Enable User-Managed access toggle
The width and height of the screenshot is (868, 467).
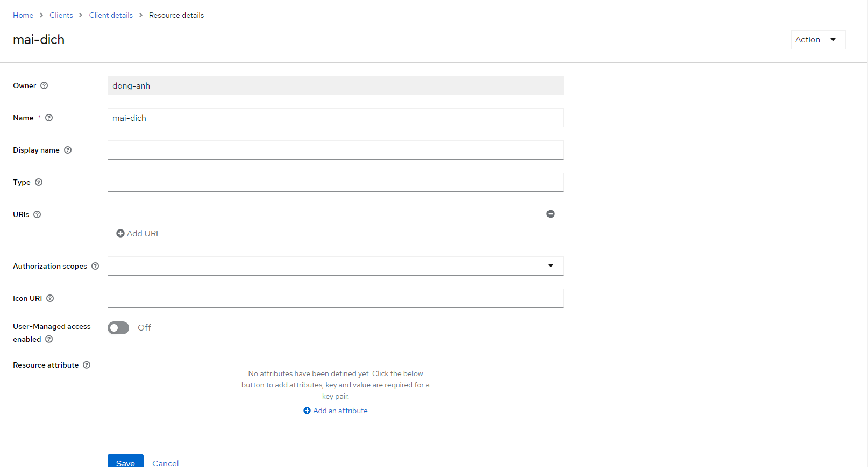pos(118,328)
